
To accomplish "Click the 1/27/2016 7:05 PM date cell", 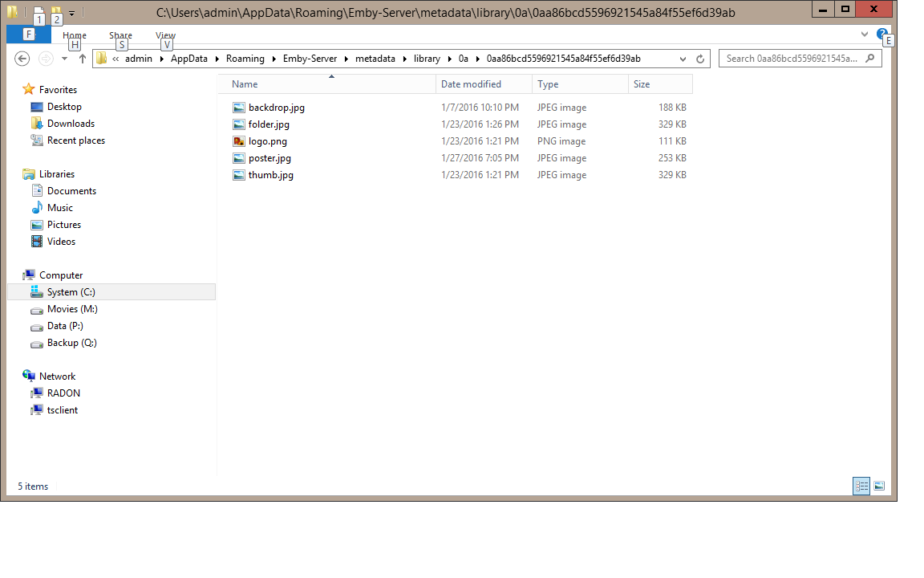I will click(x=480, y=158).
